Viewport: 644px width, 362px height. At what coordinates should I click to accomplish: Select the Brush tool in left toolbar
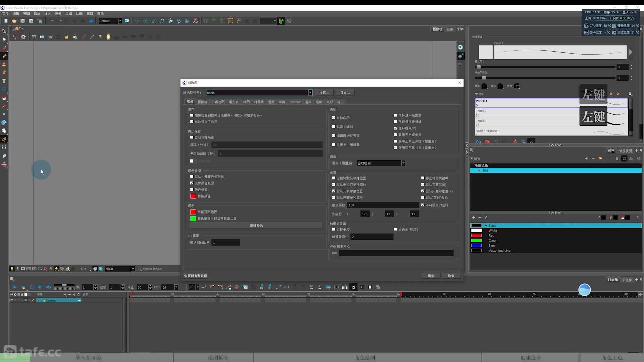[x=4, y=48]
